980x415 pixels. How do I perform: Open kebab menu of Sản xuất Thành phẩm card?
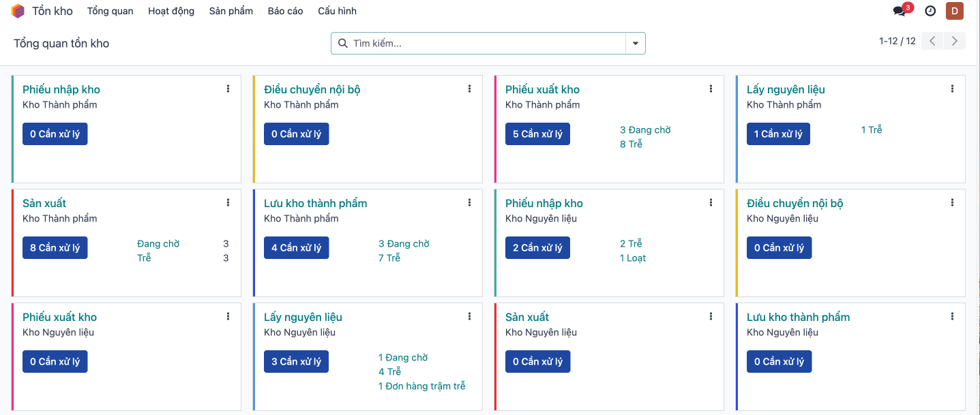228,203
